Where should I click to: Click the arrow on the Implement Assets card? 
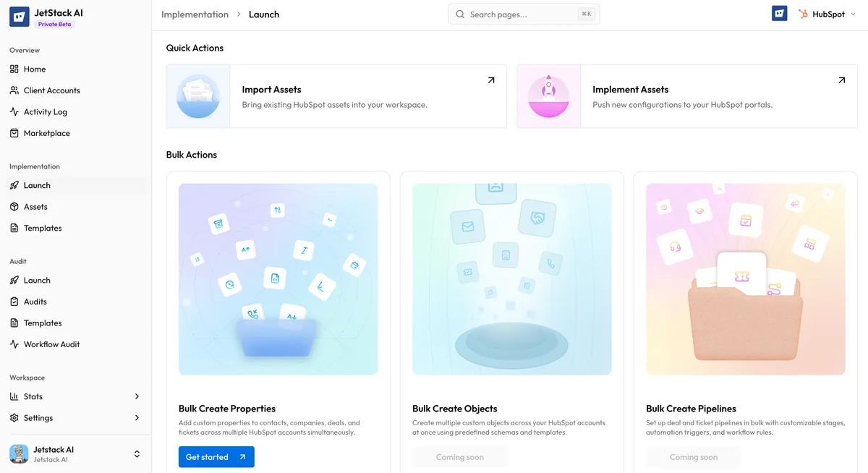[x=841, y=80]
